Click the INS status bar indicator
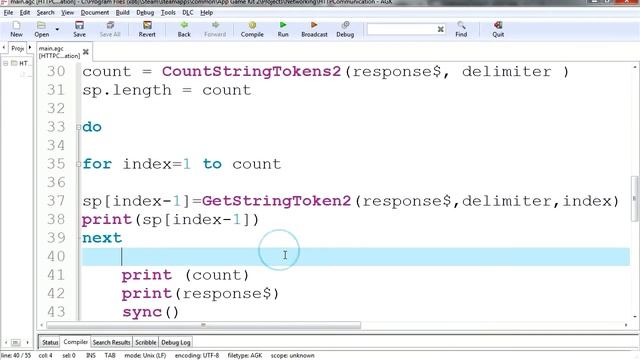640x360 pixels. pos(91,356)
